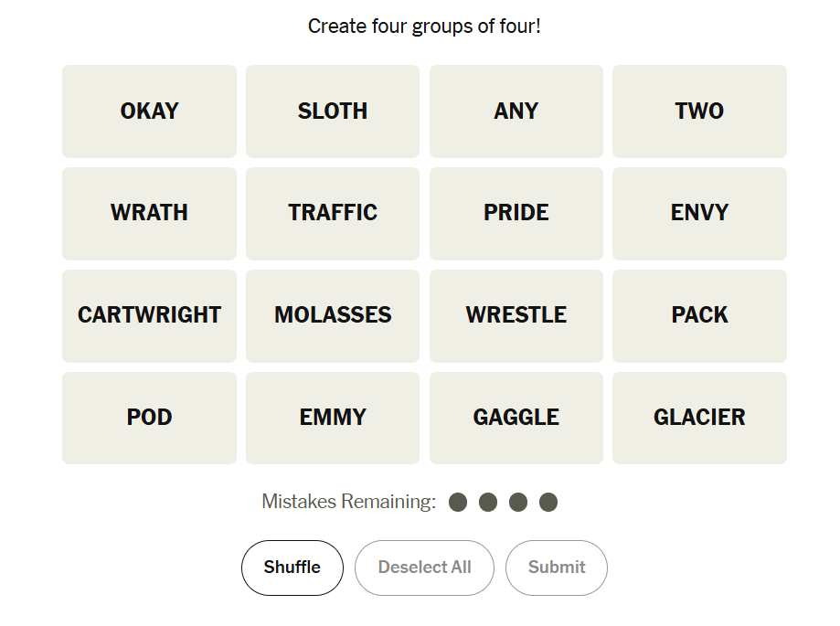This screenshot has width=840, height=626.
Task: Select the OKAY word tile
Action: pyautogui.click(x=149, y=111)
